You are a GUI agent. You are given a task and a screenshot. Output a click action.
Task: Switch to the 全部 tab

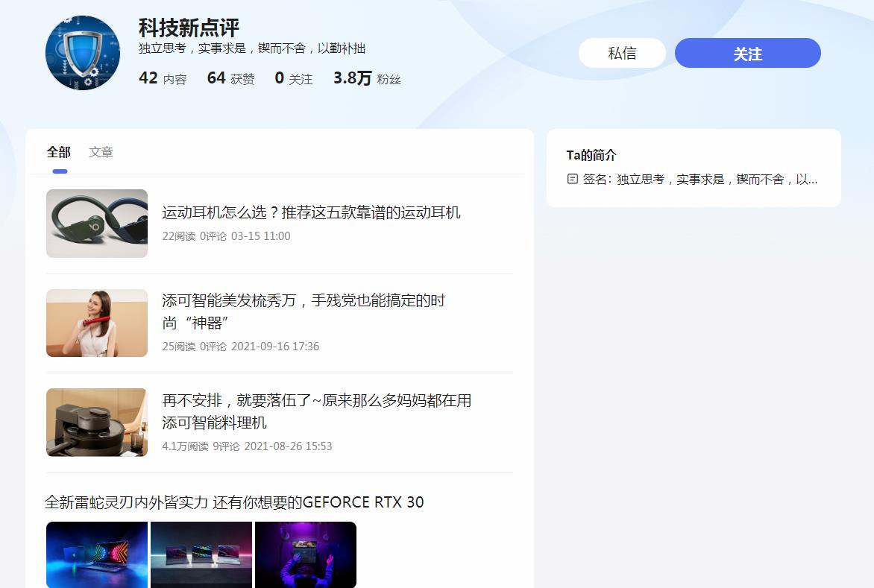(58, 152)
